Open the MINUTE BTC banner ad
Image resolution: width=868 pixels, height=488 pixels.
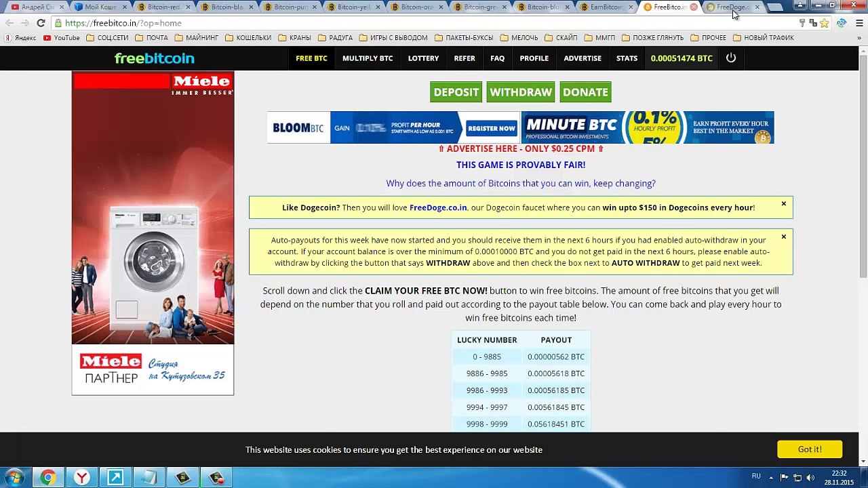point(648,127)
